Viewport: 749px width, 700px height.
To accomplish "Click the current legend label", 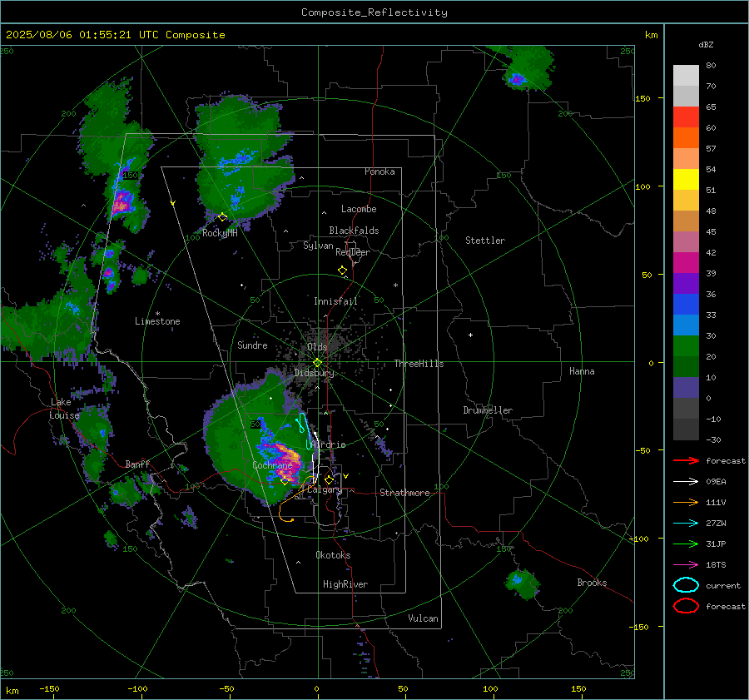I will tap(723, 586).
